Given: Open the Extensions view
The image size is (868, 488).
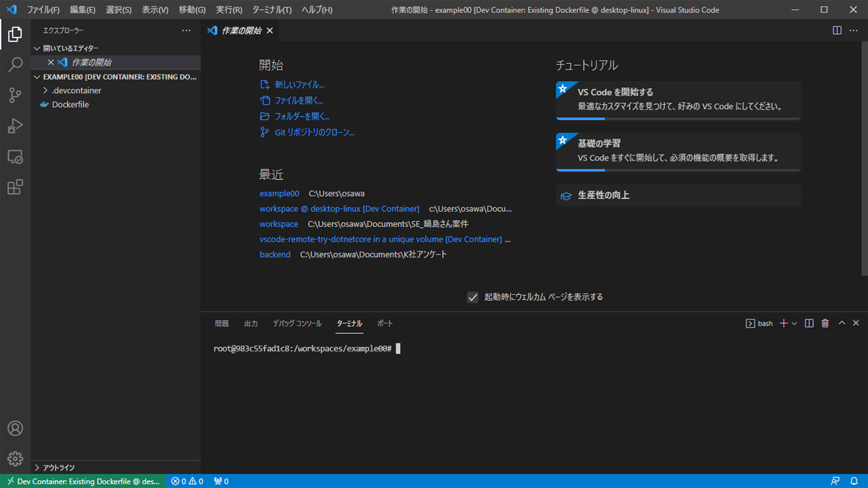Looking at the screenshot, I should 14,187.
